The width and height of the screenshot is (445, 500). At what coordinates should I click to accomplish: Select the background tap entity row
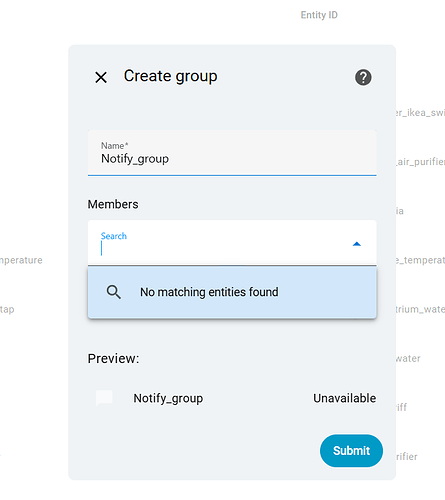(7, 309)
